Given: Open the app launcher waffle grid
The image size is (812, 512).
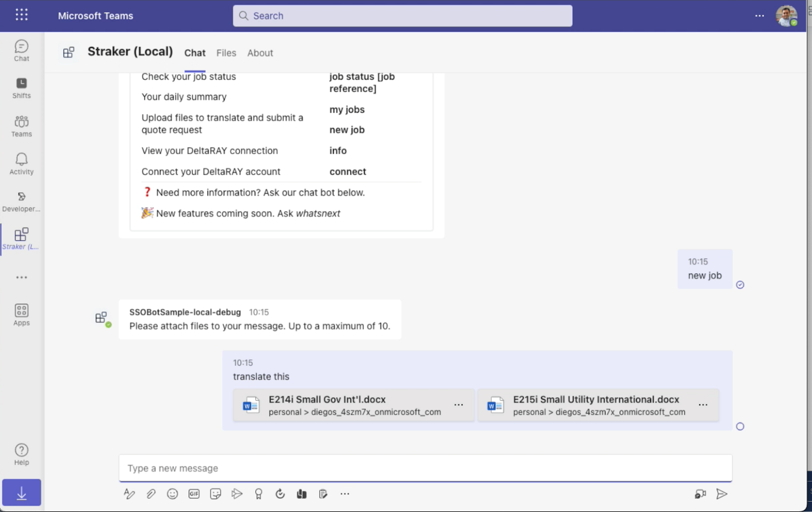Looking at the screenshot, I should [21, 15].
